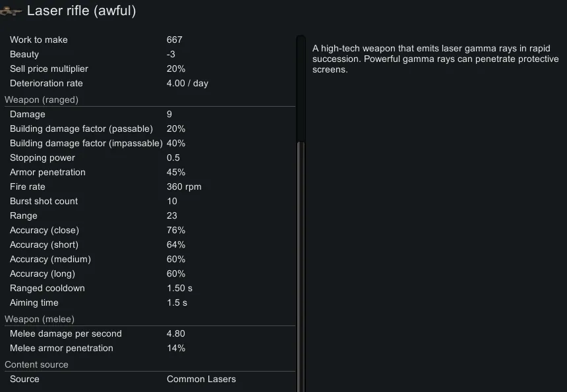Select the Work to make row

pos(148,40)
